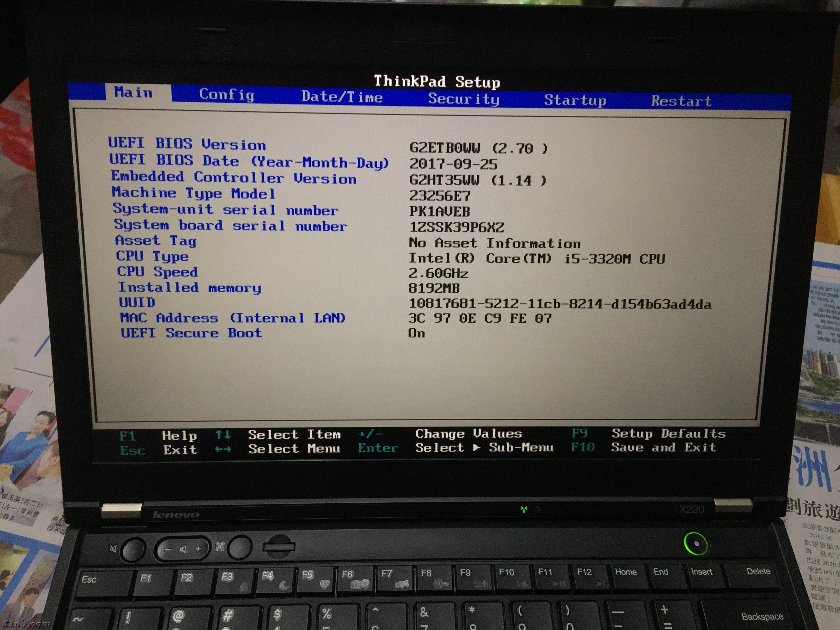Click the F10 Save and Exit hint
This screenshot has height=630, width=840.
pos(643,447)
